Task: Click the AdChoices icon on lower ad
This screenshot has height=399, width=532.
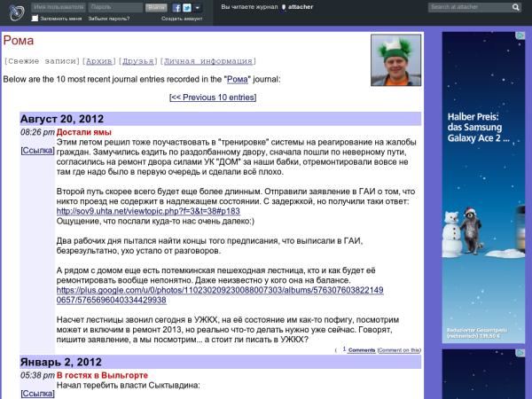Action: [520, 353]
